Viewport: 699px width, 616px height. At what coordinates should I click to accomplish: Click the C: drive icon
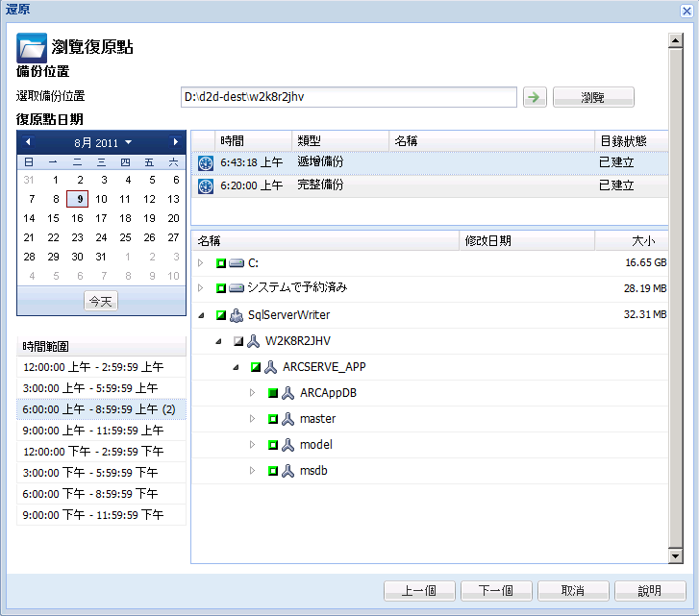tap(237, 262)
